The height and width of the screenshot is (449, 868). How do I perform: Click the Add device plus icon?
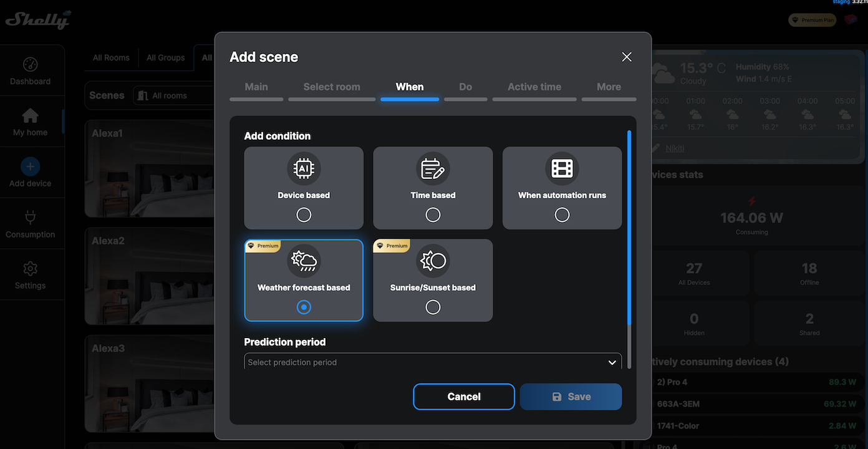[30, 167]
